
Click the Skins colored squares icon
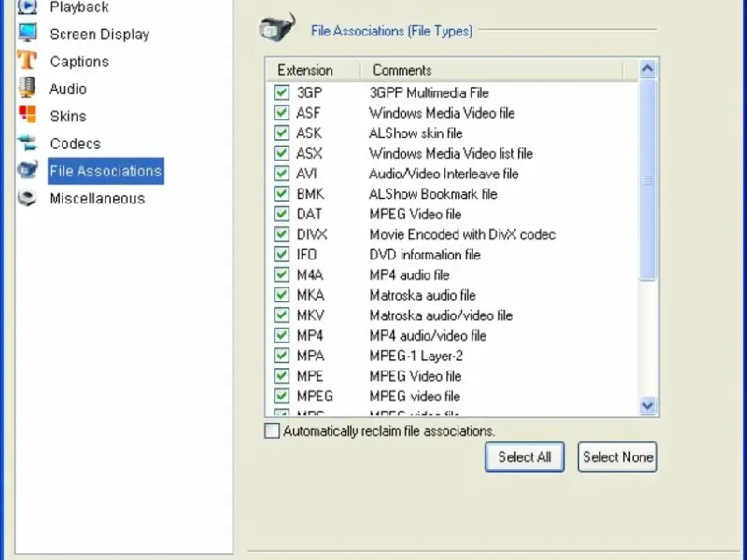(27, 115)
